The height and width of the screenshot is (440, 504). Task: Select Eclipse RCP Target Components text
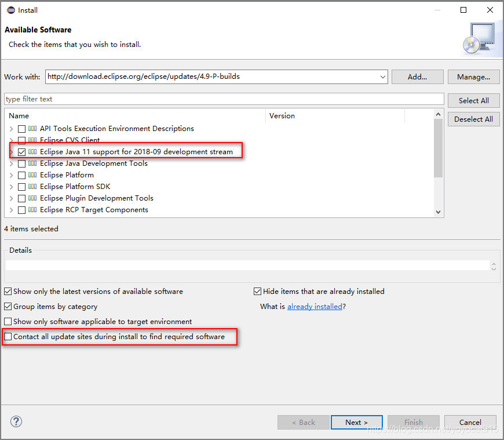[x=94, y=210]
